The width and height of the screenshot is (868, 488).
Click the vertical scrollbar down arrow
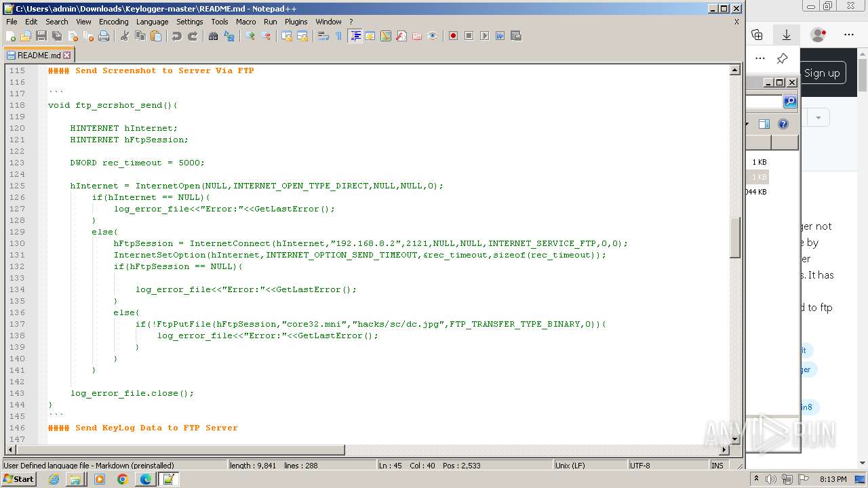(x=735, y=438)
